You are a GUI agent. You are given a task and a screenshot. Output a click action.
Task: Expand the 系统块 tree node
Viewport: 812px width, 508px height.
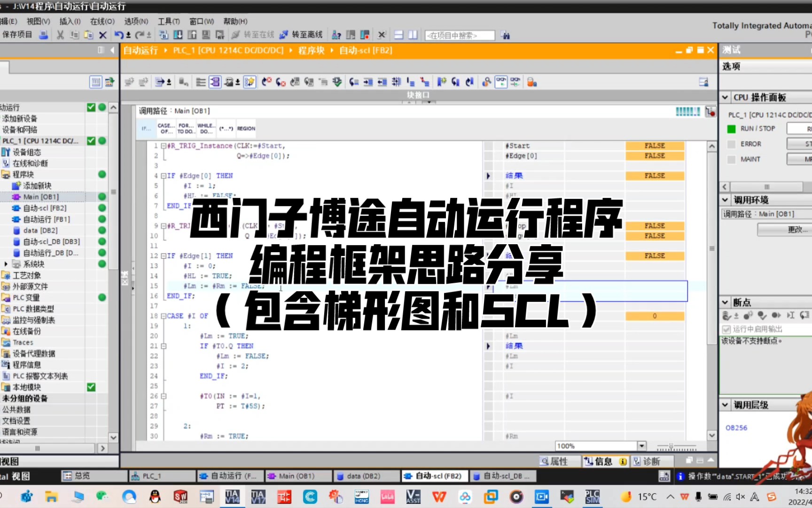pos(6,264)
